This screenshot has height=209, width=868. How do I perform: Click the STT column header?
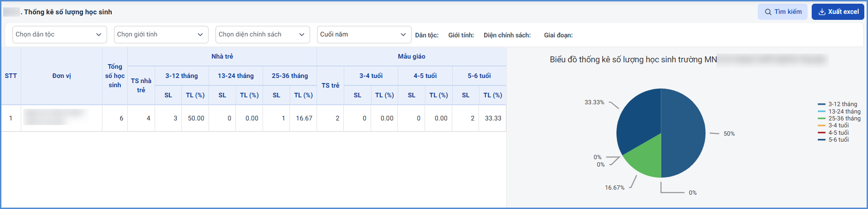pyautogui.click(x=11, y=76)
